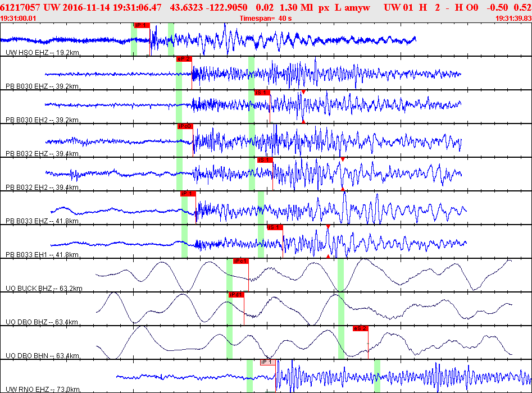Click the lower red amplitude triangle on B030 EH2
Image resolution: width=532 pixels, height=393 pixels.
(303, 121)
